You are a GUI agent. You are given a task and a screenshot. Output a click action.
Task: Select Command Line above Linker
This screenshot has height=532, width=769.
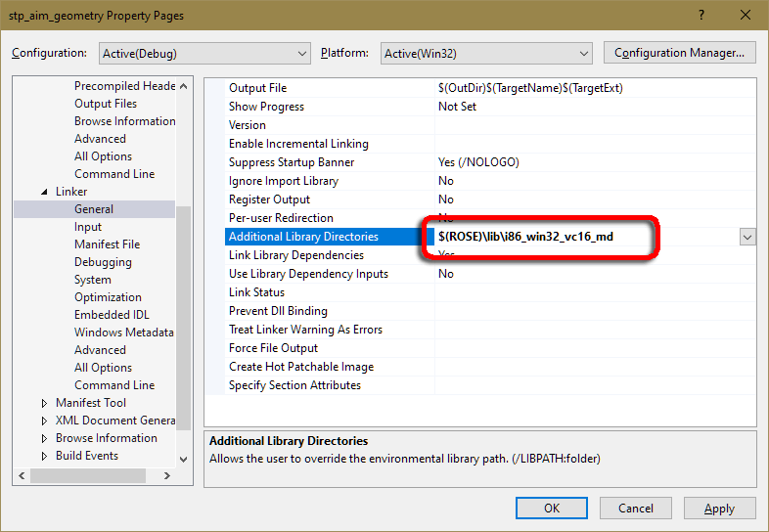[x=114, y=174]
